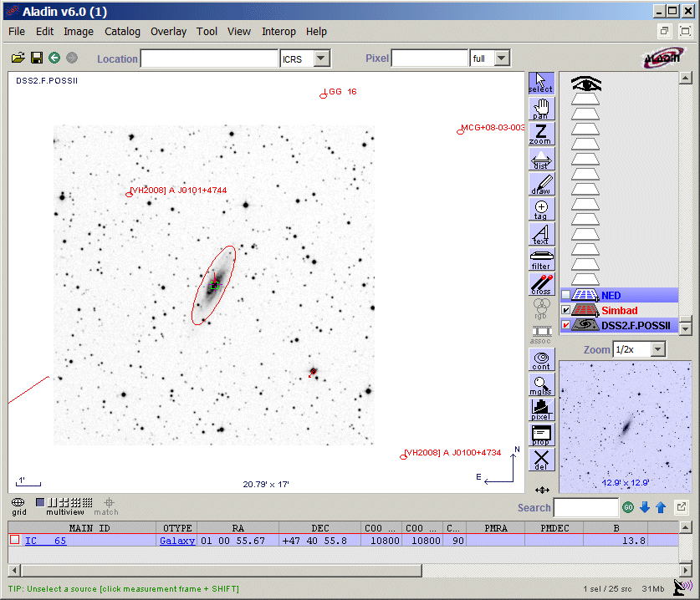Activate the select tool

[541, 83]
